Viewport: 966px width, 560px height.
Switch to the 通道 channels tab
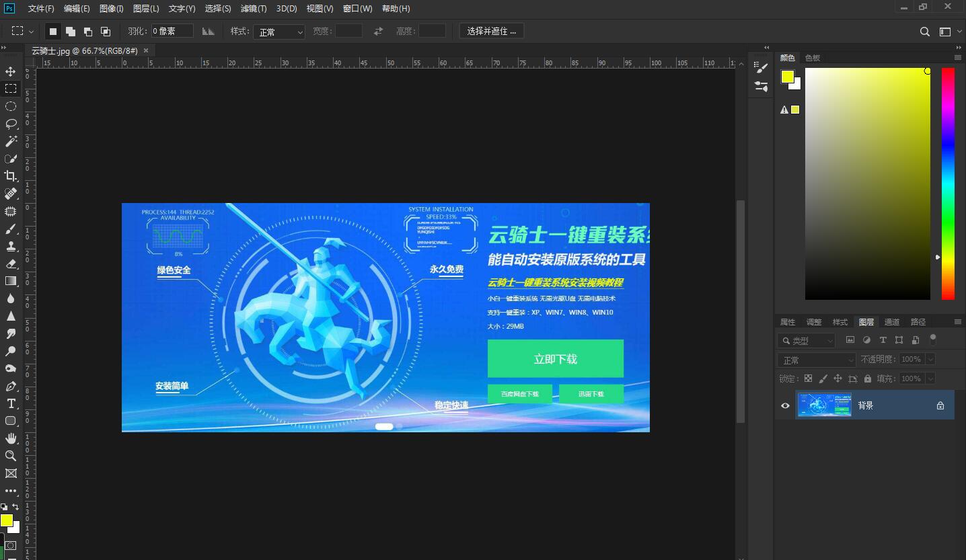pos(892,321)
